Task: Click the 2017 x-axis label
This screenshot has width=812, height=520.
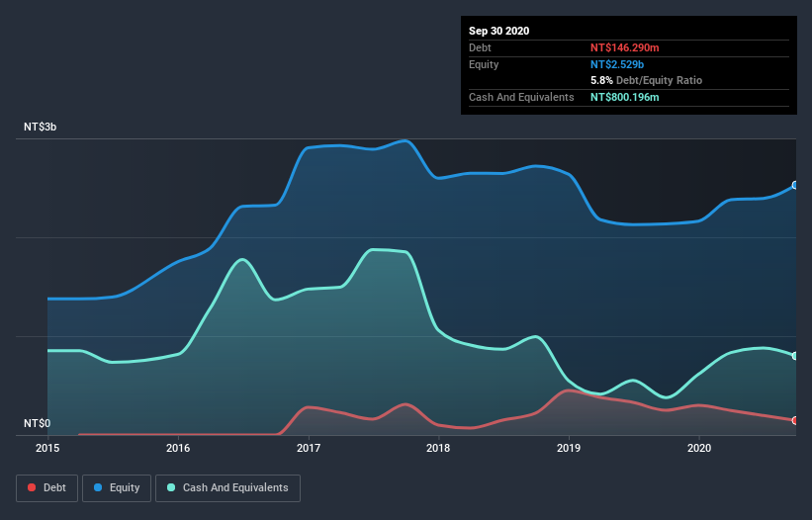Action: click(309, 448)
